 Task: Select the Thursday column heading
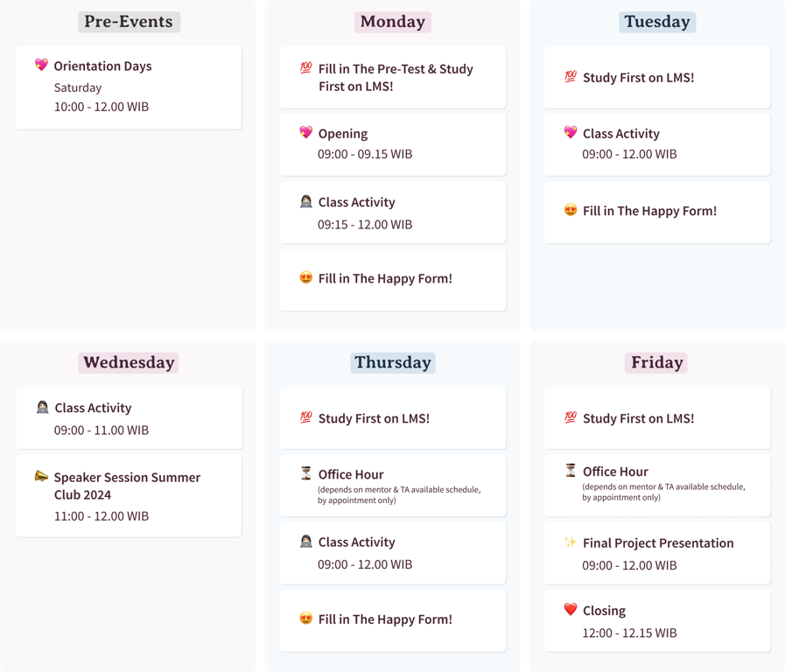pos(392,363)
